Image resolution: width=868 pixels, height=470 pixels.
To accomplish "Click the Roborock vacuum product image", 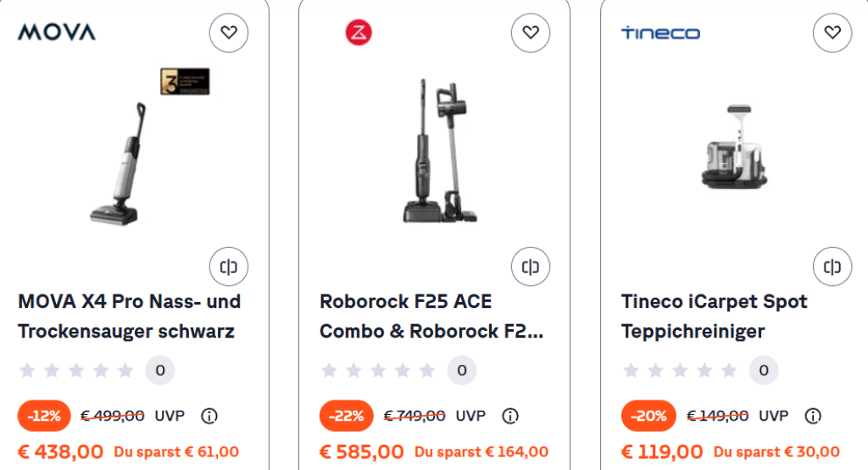I will pyautogui.click(x=434, y=153).
